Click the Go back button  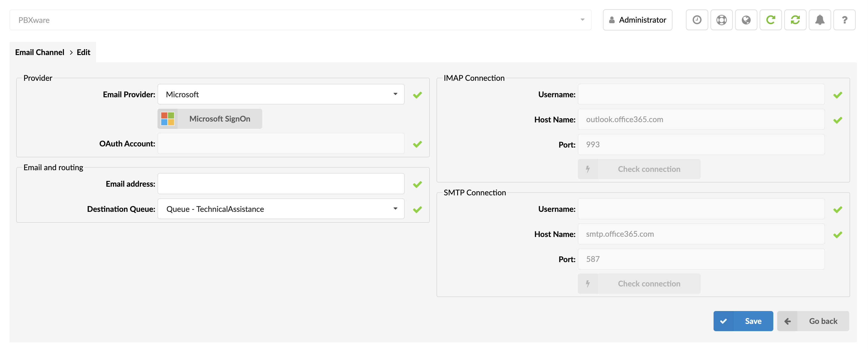coord(814,321)
